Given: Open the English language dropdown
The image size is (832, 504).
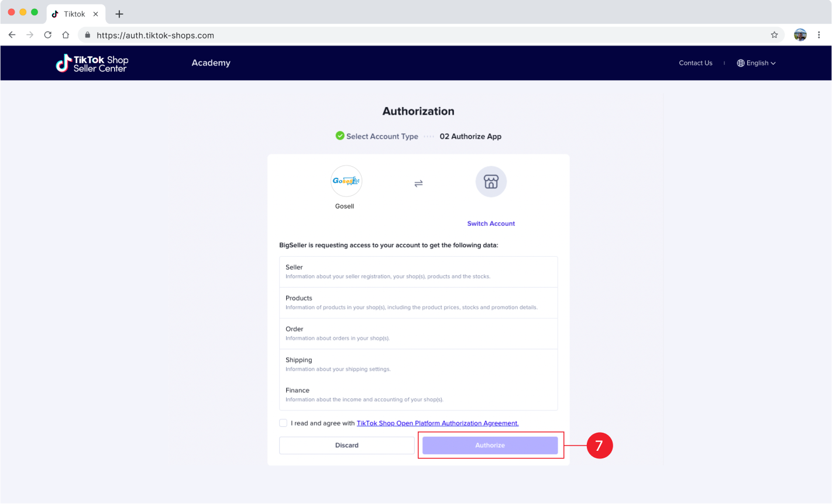Looking at the screenshot, I should coord(756,63).
